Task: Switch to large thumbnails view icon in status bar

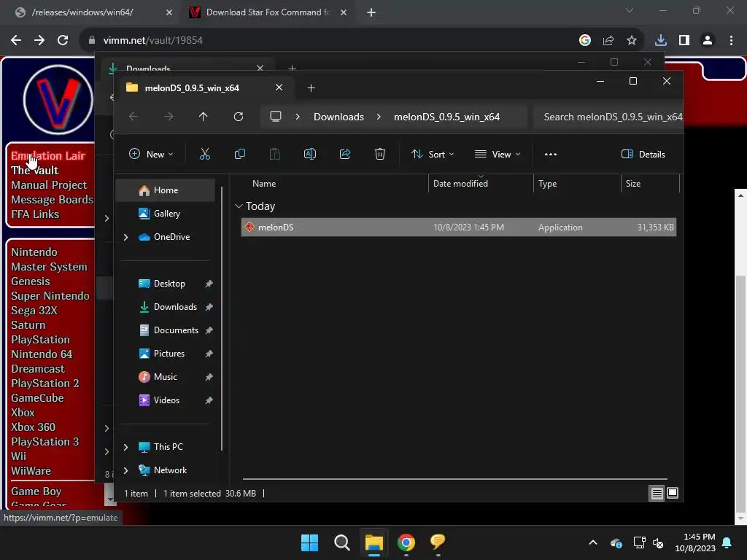Action: click(x=673, y=494)
